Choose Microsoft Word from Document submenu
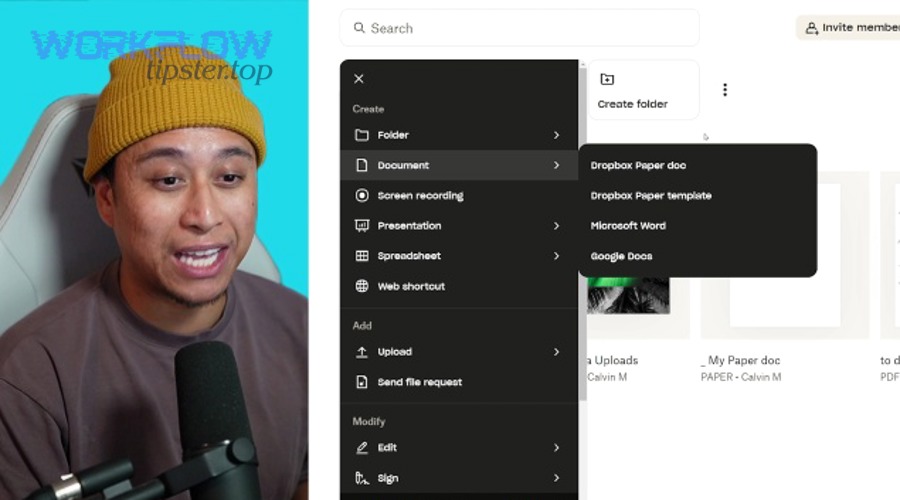The height and width of the screenshot is (500, 900). [x=628, y=226]
